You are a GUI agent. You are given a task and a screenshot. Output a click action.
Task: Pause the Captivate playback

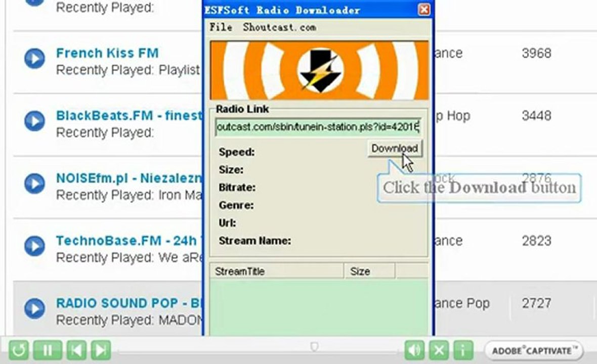[x=48, y=350]
